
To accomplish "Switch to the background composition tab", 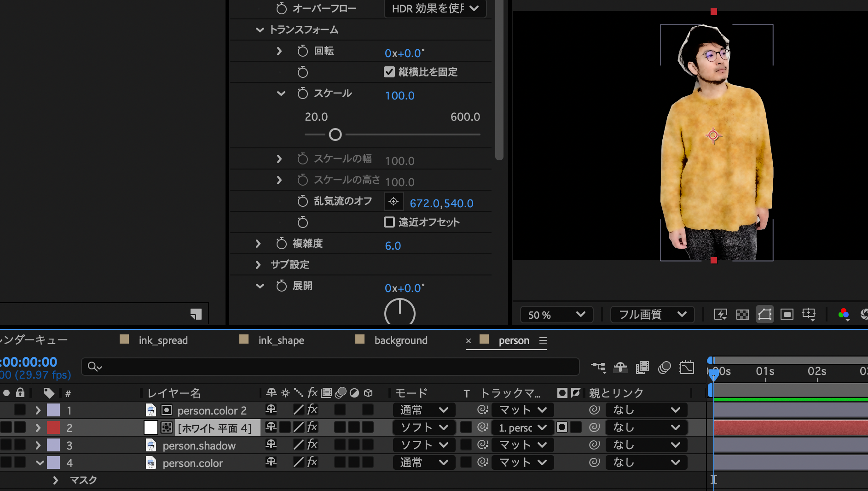I will tap(400, 340).
